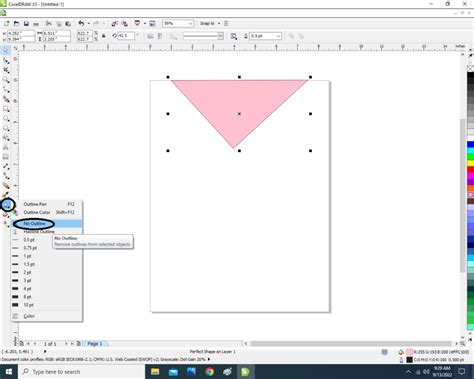Click the Paste icon in the toolbar

coord(68,23)
